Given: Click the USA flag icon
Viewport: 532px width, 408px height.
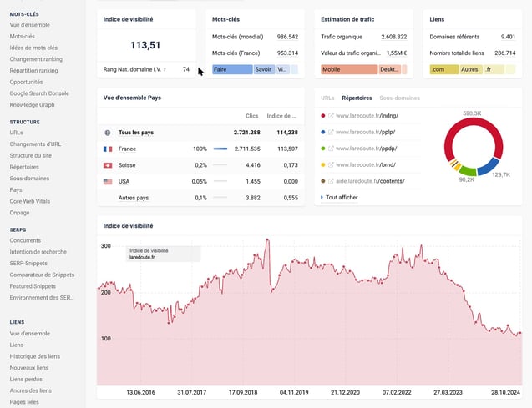Looking at the screenshot, I should (x=108, y=182).
